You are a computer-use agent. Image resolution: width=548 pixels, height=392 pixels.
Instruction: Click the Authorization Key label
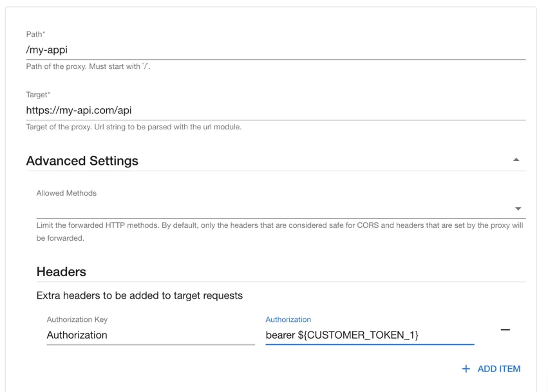(x=77, y=319)
